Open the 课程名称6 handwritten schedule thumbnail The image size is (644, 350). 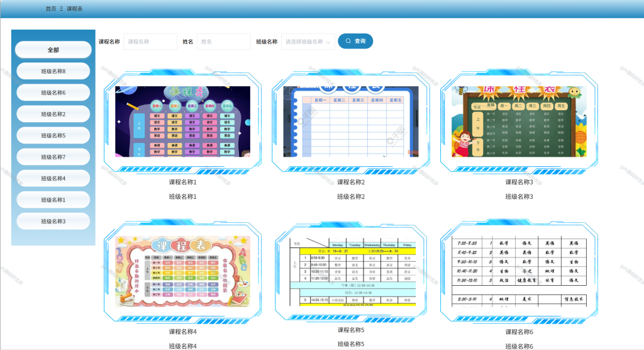coord(519,271)
